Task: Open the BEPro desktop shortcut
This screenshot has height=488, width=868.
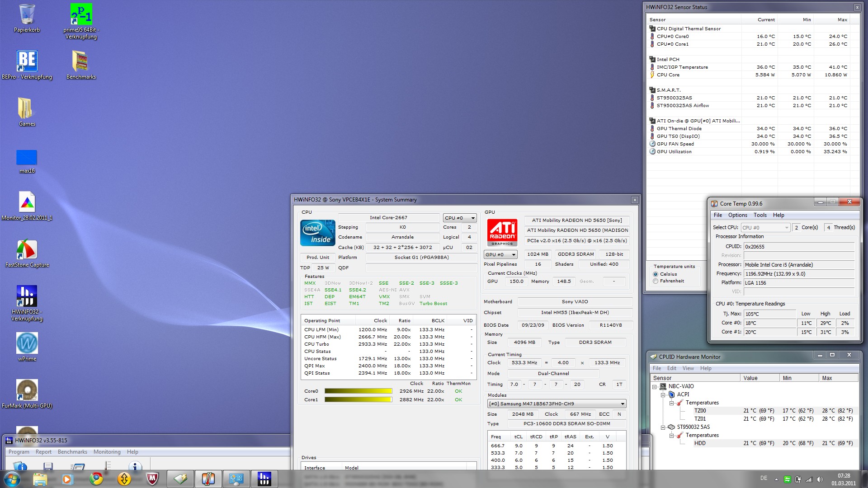Action: pyautogui.click(x=27, y=65)
